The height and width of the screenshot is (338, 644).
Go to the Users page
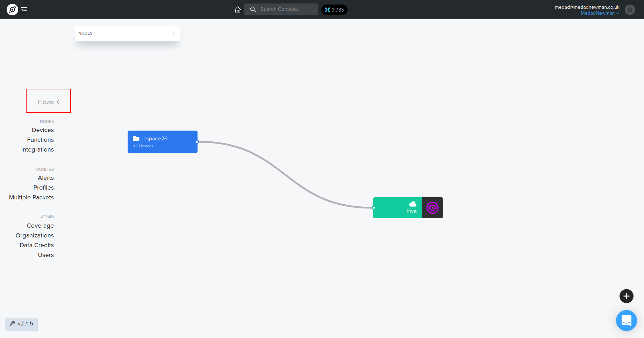46,255
